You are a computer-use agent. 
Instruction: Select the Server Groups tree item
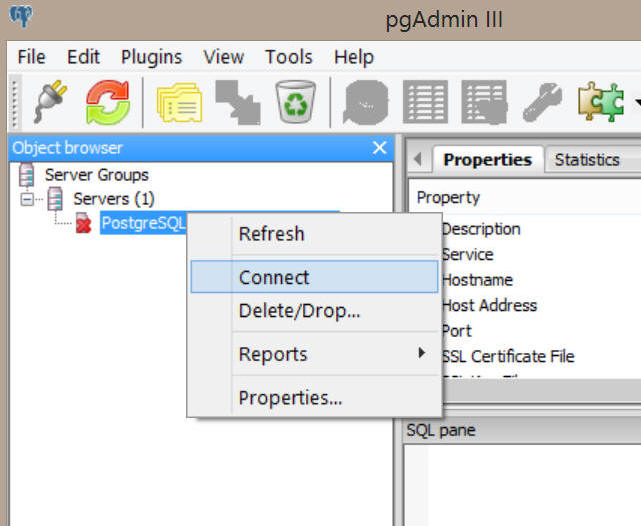pyautogui.click(x=96, y=175)
